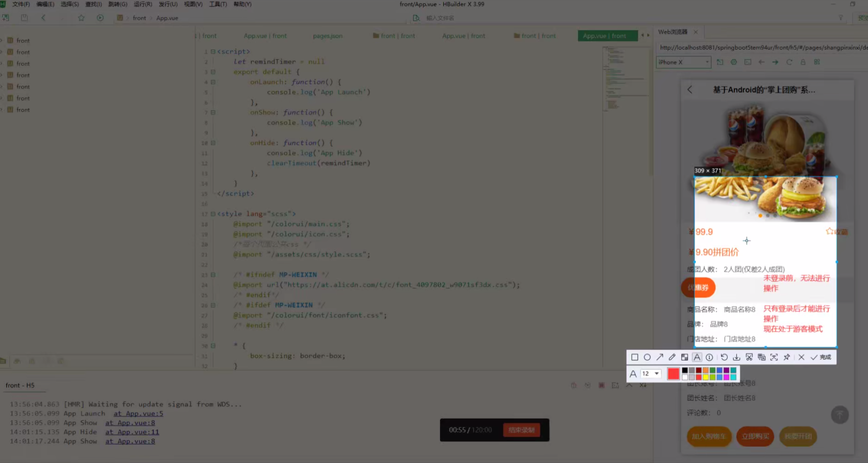Open the at App.vue:5 console link
The width and height of the screenshot is (868, 463).
(x=138, y=413)
